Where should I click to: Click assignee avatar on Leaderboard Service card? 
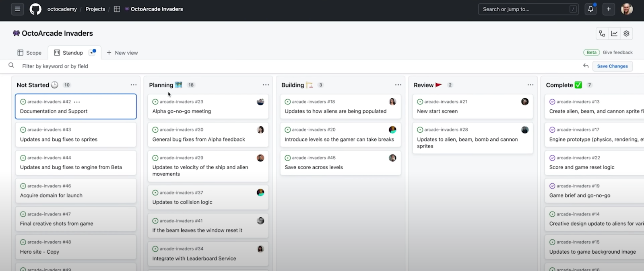click(x=260, y=249)
